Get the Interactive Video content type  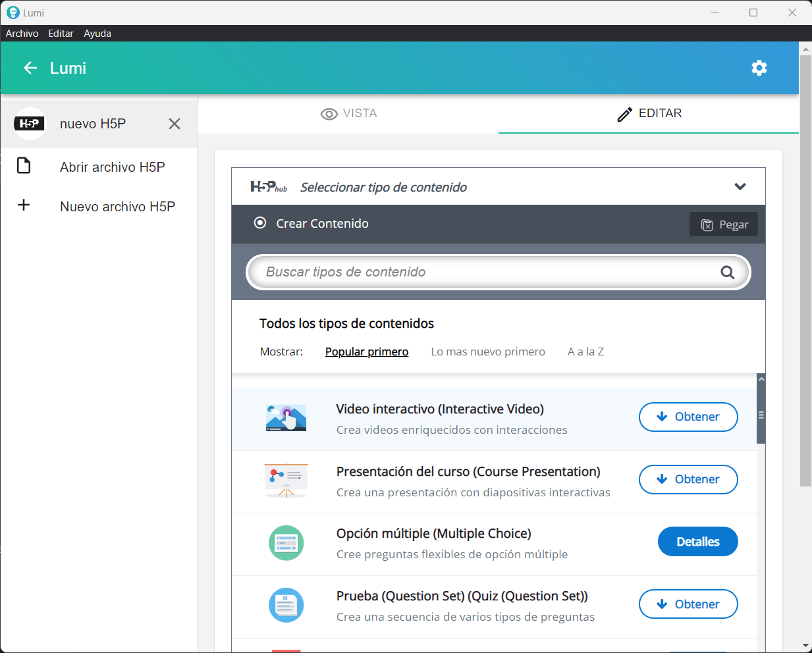pyautogui.click(x=688, y=417)
